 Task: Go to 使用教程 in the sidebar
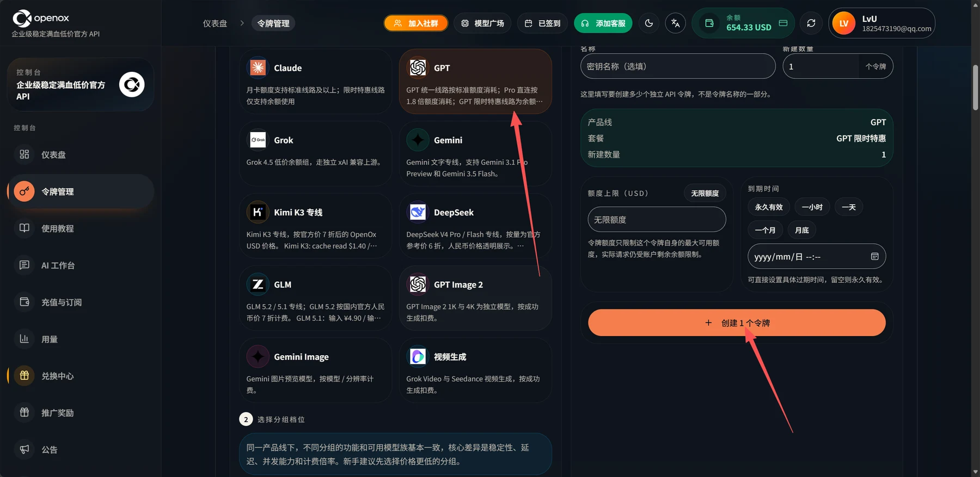pyautogui.click(x=81, y=228)
